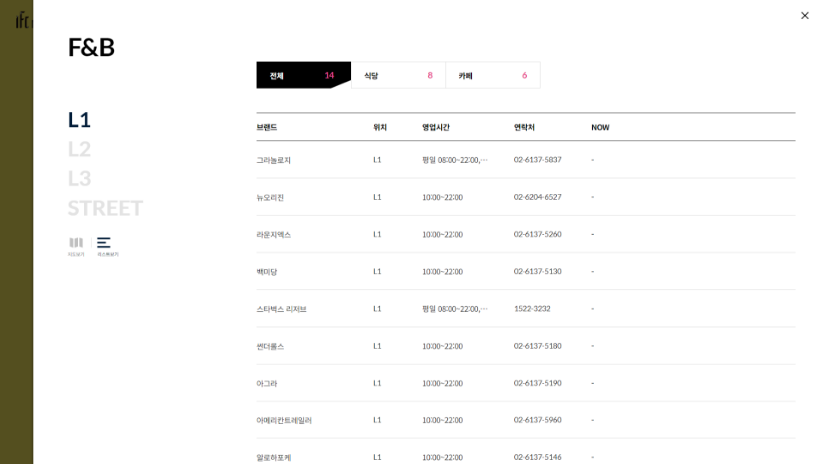Click phone number 02-6137-5260
Image resolution: width=822 pixels, height=464 pixels.
[537, 234]
